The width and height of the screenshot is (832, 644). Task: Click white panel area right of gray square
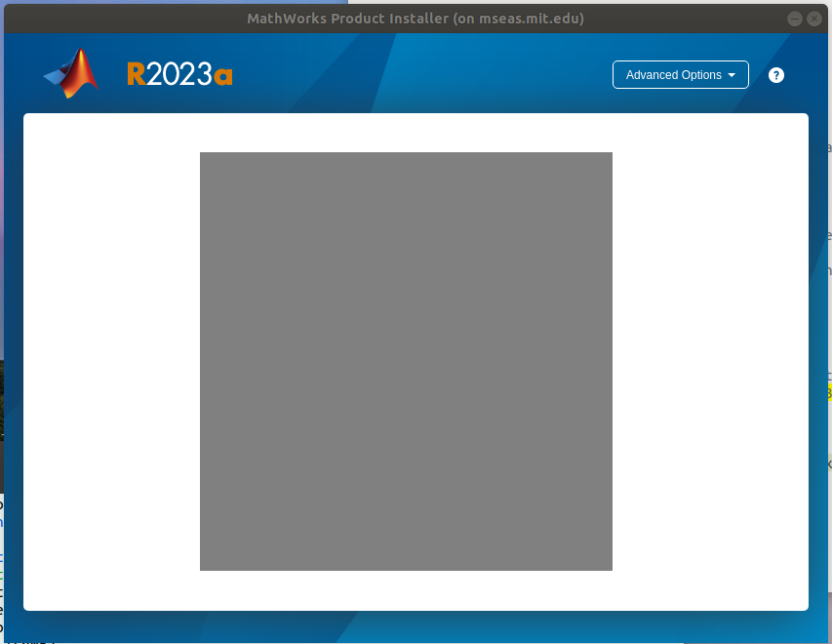tap(709, 361)
